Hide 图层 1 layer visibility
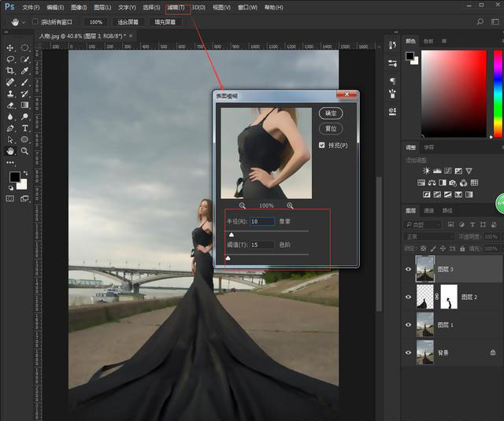Viewport: 504px width, 421px height. click(x=408, y=325)
